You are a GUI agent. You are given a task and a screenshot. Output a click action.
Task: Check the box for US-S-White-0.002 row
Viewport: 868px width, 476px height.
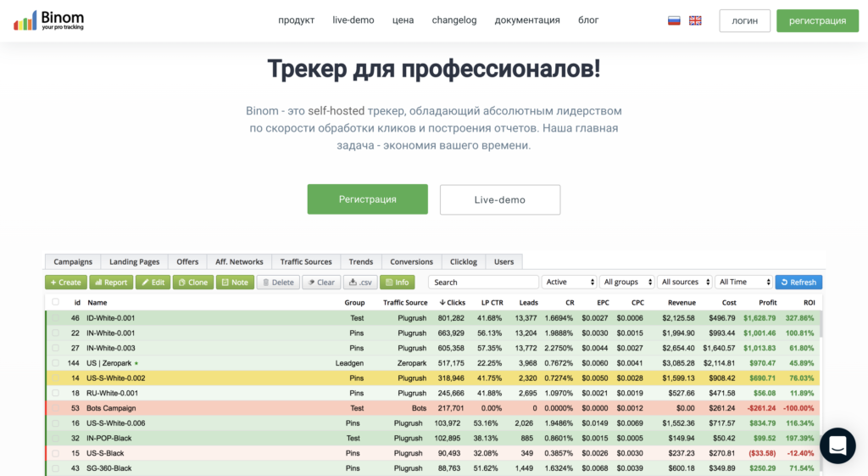pyautogui.click(x=55, y=378)
